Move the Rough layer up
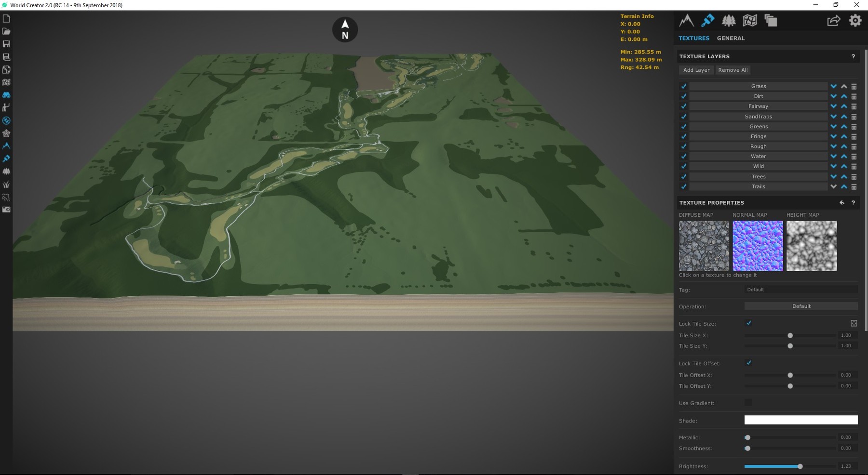Viewport: 868px width, 475px height. tap(844, 146)
